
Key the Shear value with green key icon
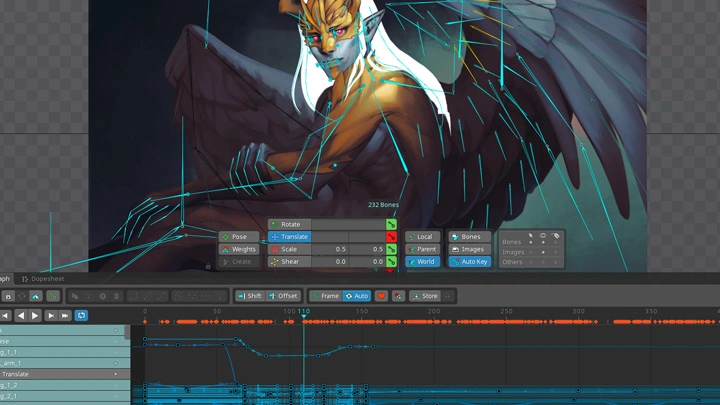point(391,262)
